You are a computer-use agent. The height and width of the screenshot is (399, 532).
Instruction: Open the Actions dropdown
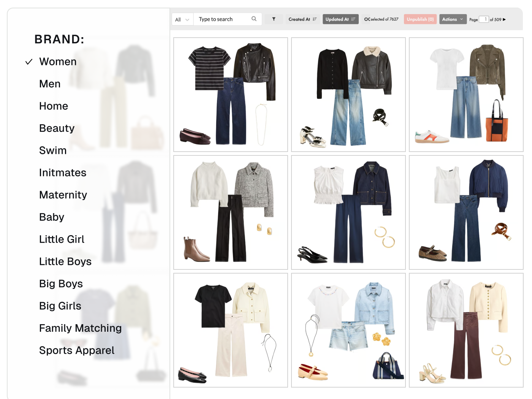coord(453,19)
